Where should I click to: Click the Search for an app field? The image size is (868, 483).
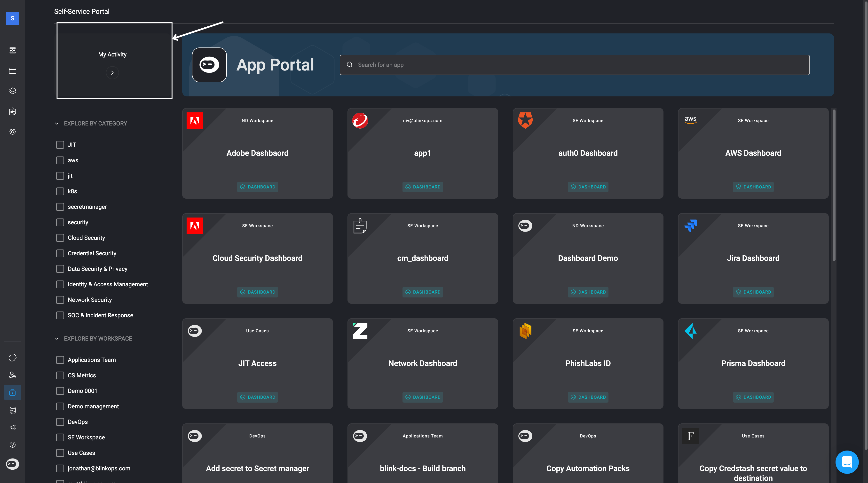[575, 65]
